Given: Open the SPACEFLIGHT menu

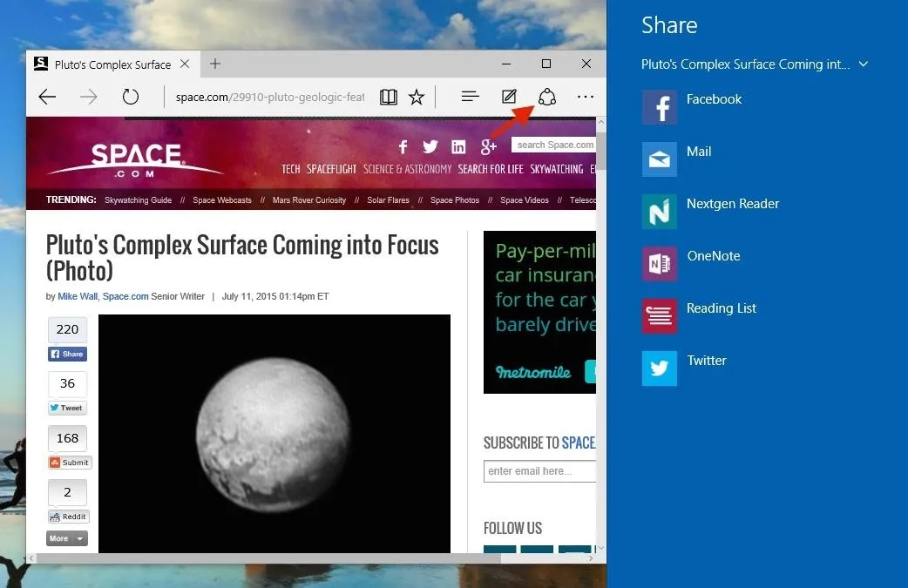Looking at the screenshot, I should pos(331,169).
